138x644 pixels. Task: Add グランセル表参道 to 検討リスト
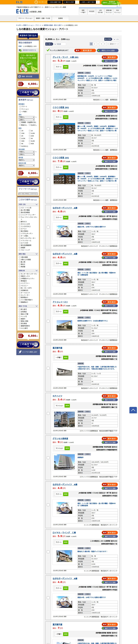point(110,442)
